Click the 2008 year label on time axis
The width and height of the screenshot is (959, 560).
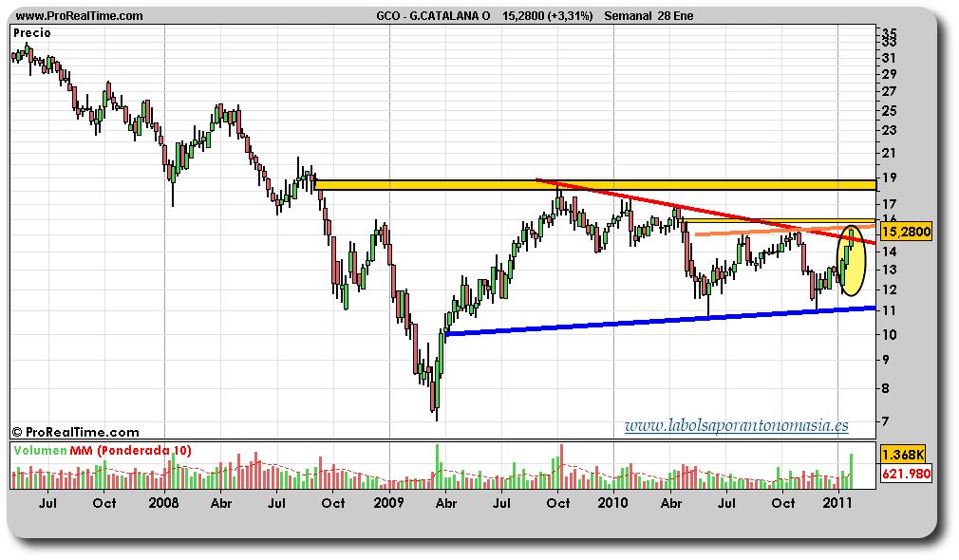164,503
